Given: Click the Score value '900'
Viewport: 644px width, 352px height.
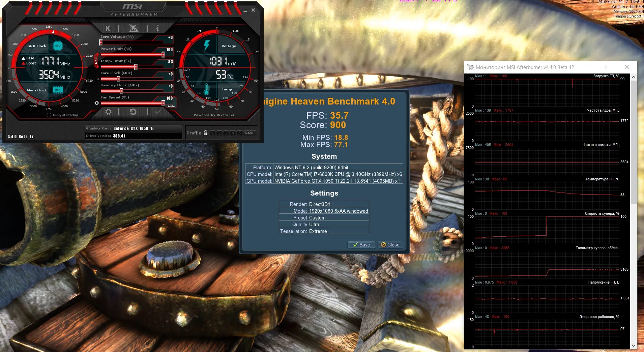Looking at the screenshot, I should (x=338, y=125).
